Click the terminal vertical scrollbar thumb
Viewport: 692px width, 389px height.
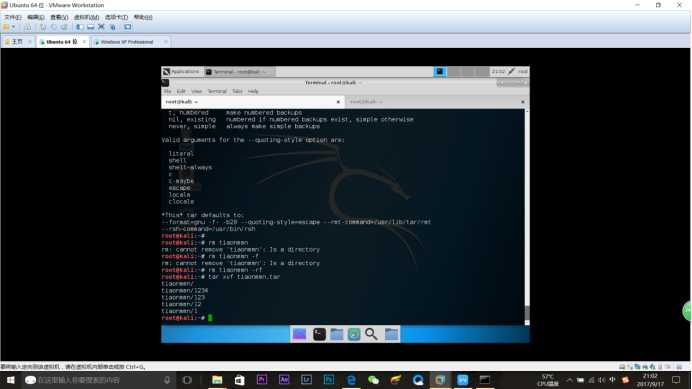tap(527, 313)
